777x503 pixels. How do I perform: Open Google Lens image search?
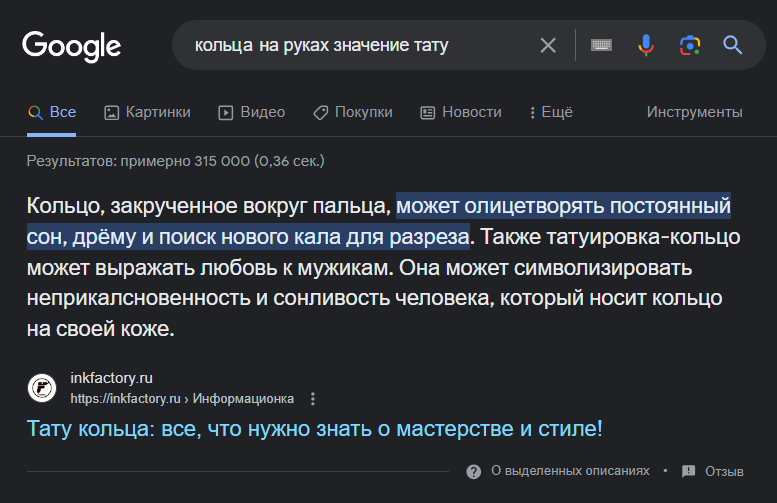pos(689,45)
